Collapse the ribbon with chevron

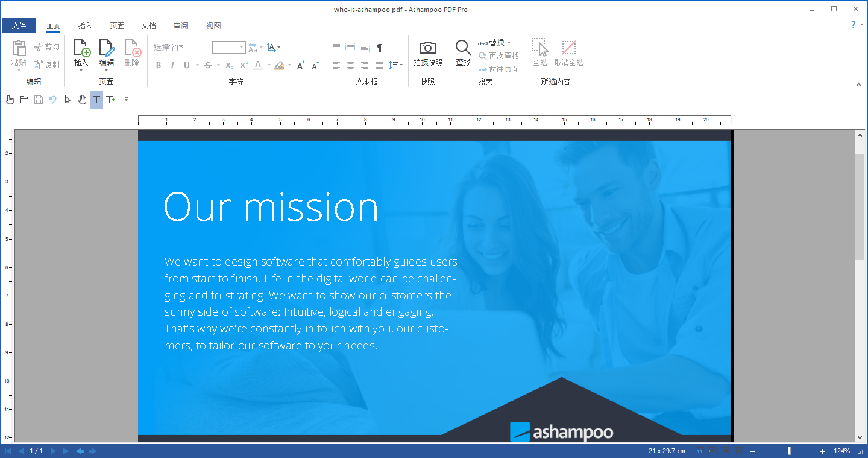859,83
